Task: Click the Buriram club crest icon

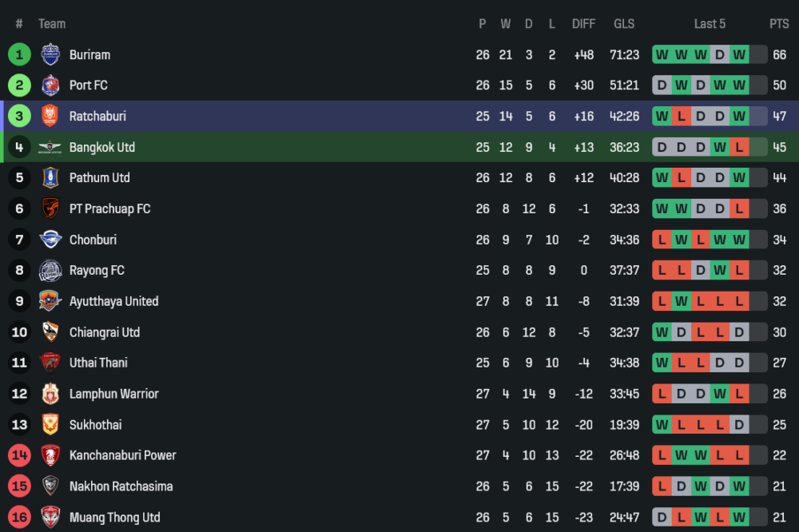Action: (x=50, y=54)
